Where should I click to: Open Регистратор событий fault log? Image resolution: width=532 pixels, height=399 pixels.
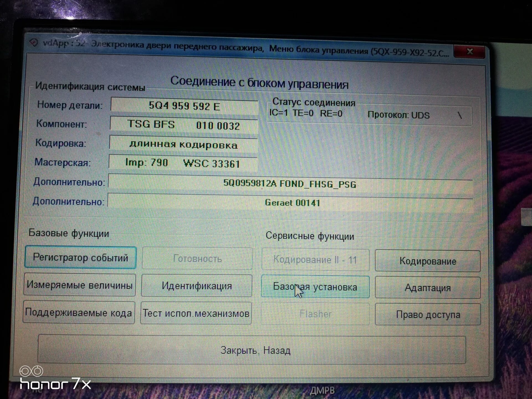tap(80, 257)
